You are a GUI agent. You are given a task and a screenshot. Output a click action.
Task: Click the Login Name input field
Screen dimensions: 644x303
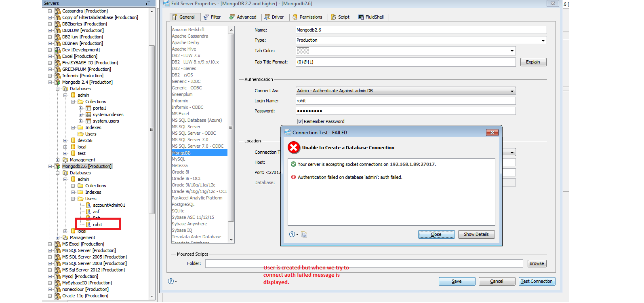406,101
